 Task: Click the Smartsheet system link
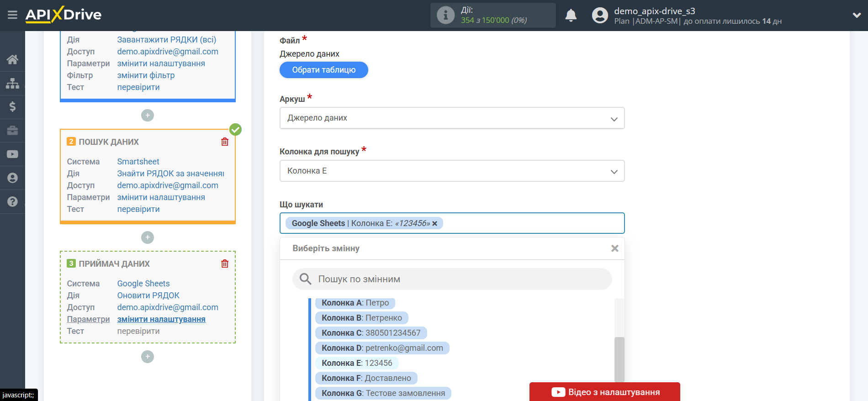click(138, 162)
